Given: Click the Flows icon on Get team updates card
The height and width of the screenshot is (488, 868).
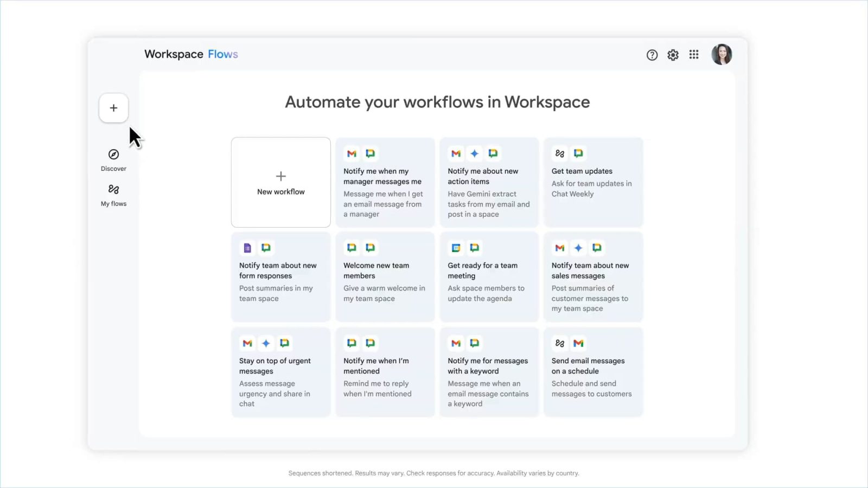Looking at the screenshot, I should (559, 153).
